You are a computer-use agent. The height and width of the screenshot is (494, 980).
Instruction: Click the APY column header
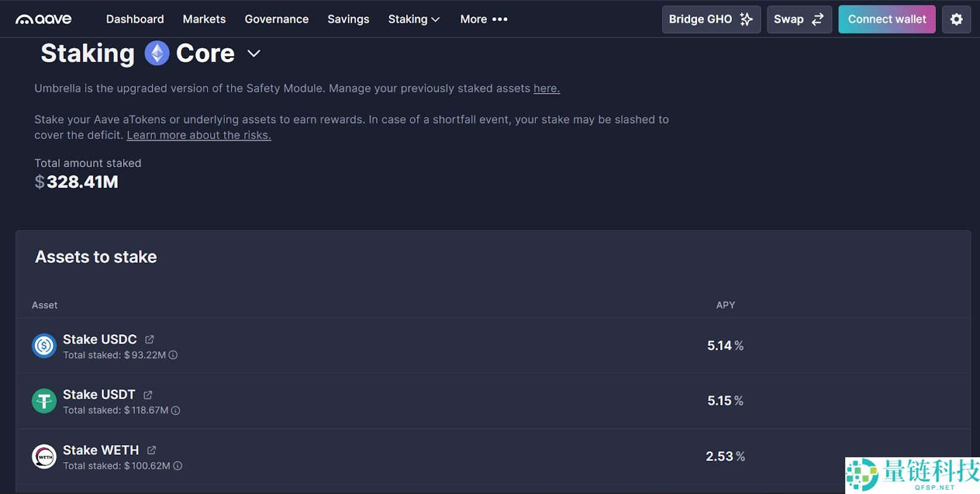pos(725,305)
